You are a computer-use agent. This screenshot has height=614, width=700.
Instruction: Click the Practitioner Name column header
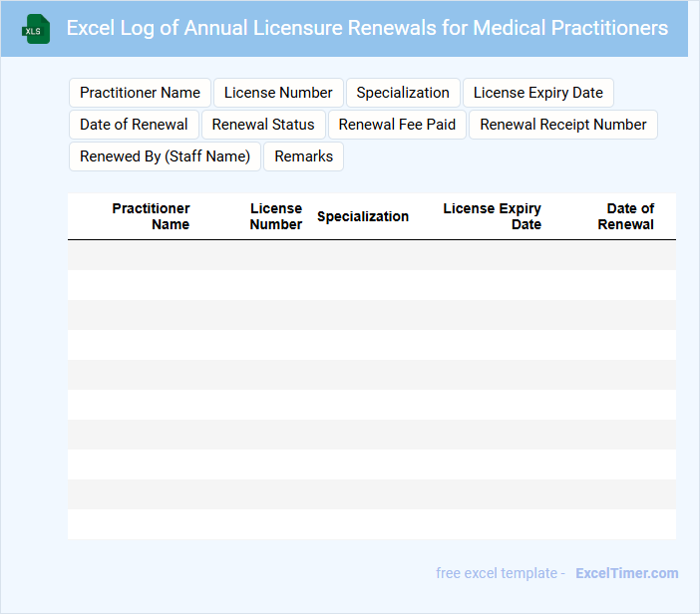pos(151,216)
